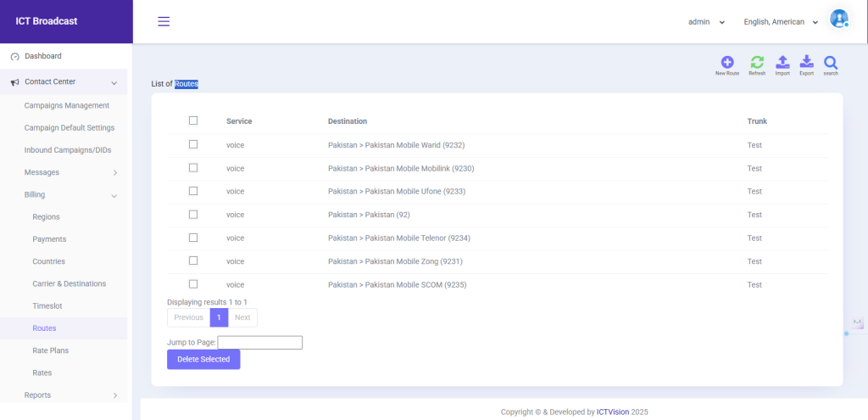Open Carrier & Destinations menu item

(69, 283)
